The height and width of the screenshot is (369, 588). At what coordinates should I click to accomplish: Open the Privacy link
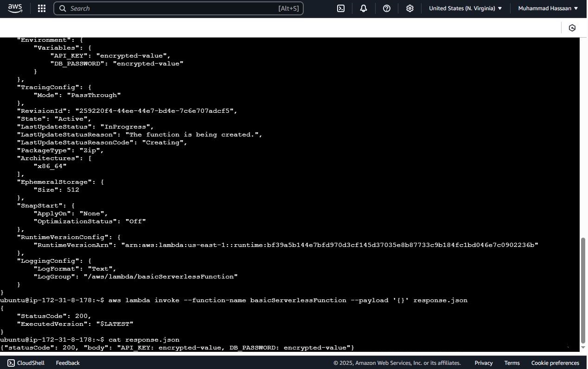pos(484,363)
